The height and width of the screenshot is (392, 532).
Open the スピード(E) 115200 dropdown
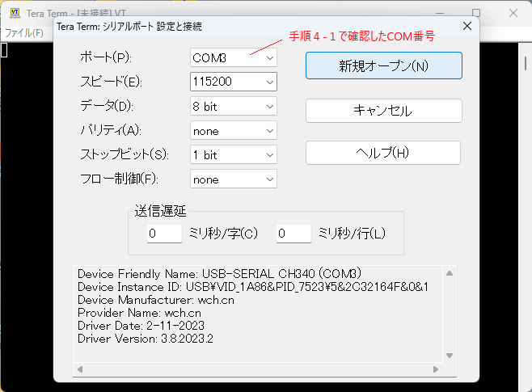pos(234,82)
